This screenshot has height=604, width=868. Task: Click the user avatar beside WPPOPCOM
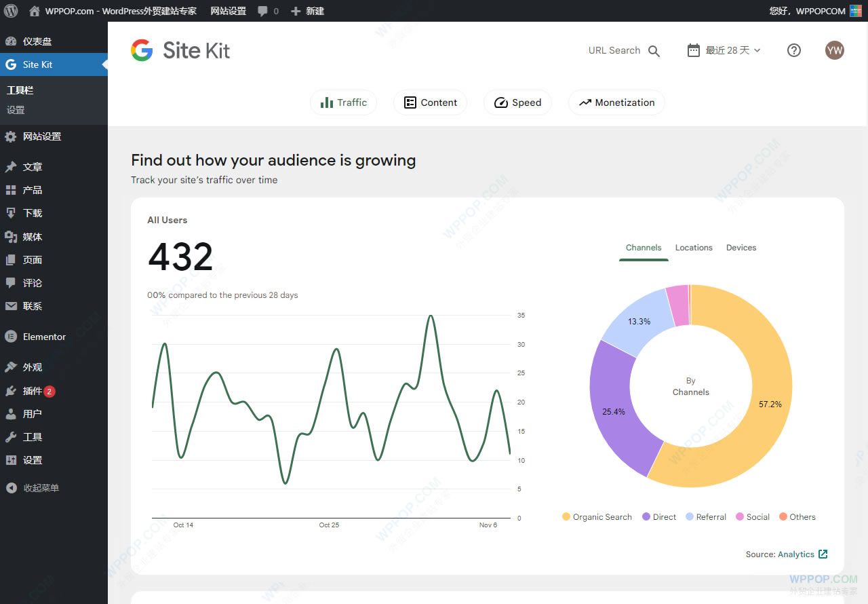[856, 11]
